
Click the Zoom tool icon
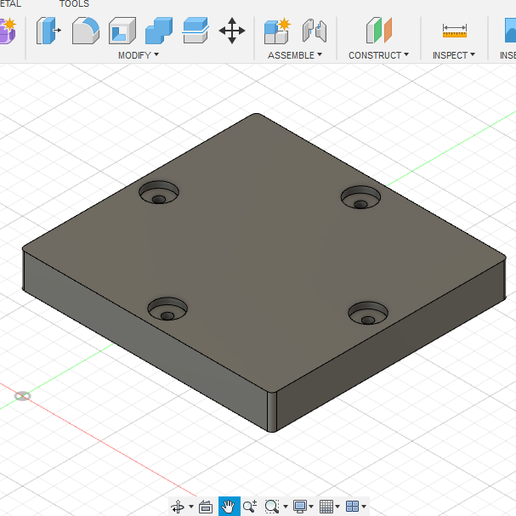point(250,507)
